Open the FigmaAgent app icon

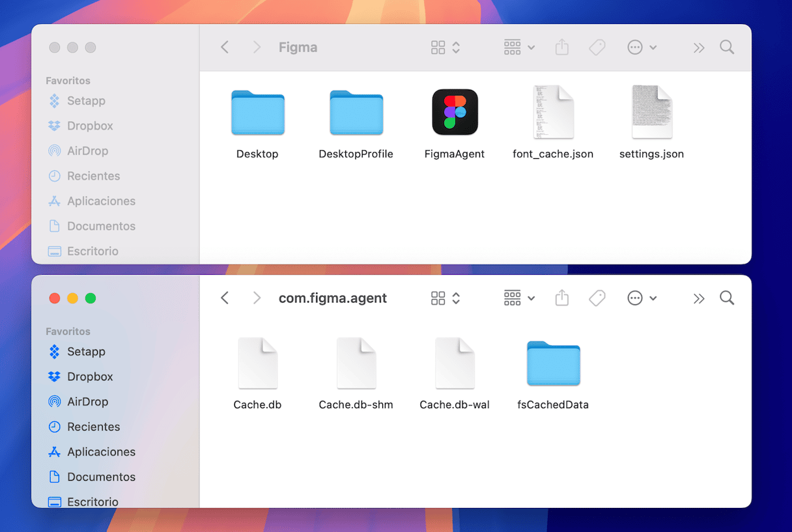click(x=455, y=113)
